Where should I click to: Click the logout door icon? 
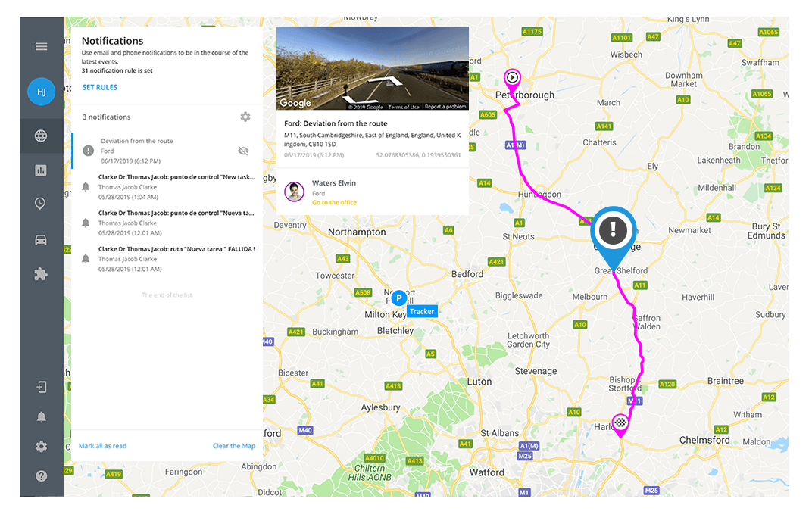pyautogui.click(x=42, y=387)
